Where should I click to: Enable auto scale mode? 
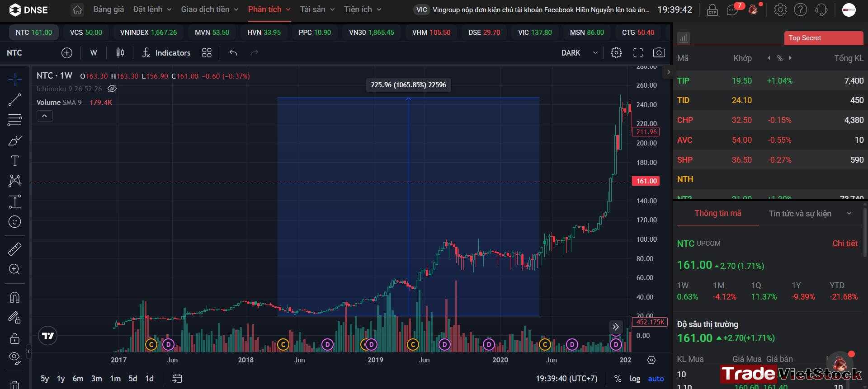point(656,379)
